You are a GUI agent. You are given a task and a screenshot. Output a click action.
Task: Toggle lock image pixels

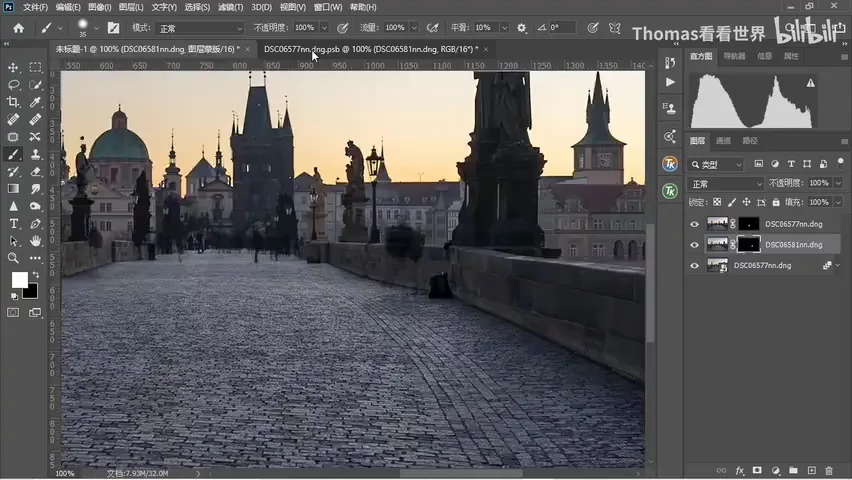click(732, 202)
